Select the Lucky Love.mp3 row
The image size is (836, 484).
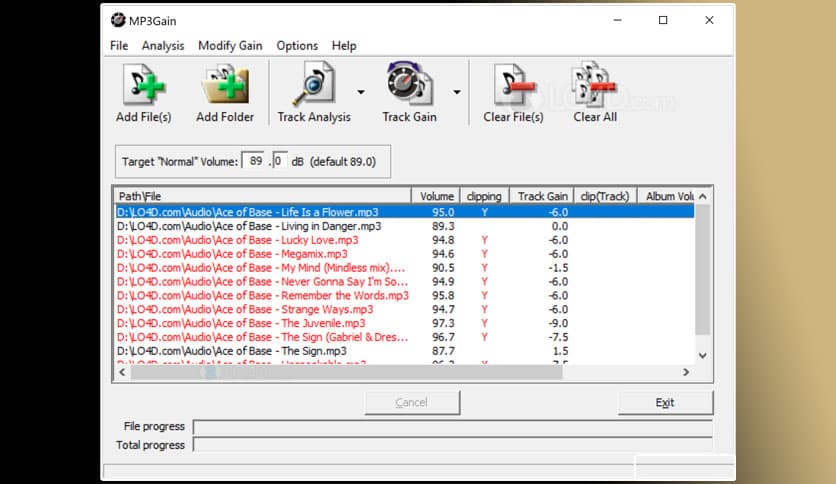point(405,240)
